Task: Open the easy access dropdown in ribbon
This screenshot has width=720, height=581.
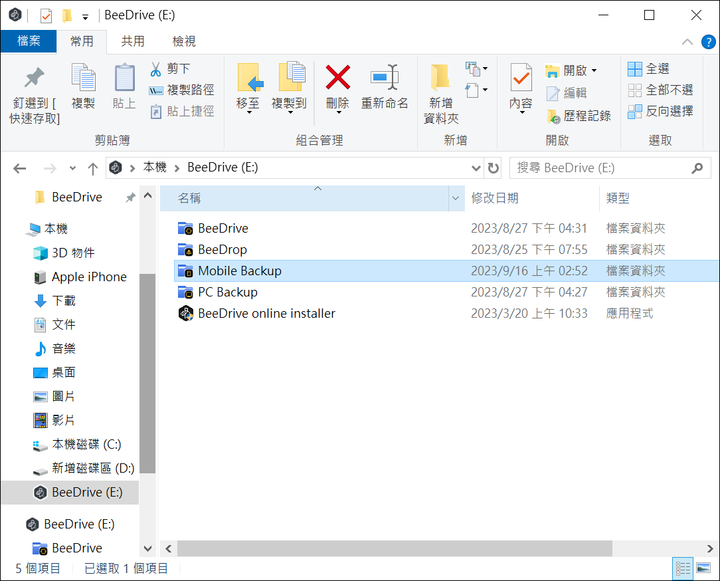Action: [476, 90]
